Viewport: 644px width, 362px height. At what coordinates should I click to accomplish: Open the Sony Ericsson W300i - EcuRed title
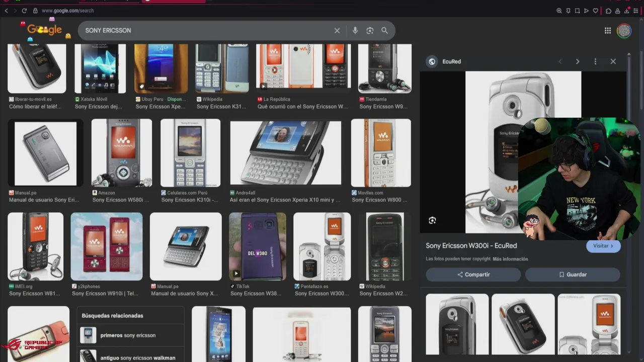(471, 246)
